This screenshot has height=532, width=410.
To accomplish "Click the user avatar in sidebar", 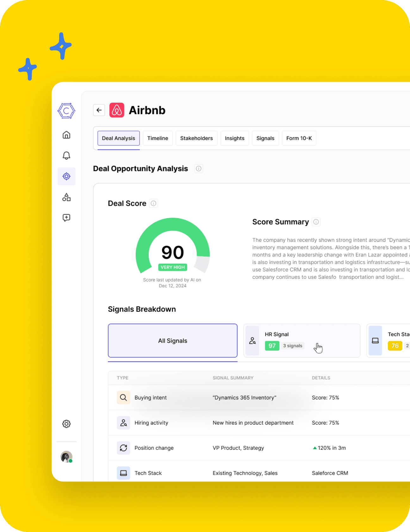I will [x=66, y=457].
